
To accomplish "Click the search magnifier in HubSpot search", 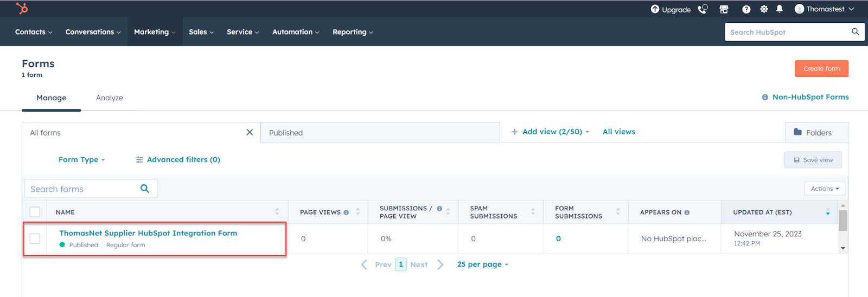I will [x=855, y=32].
